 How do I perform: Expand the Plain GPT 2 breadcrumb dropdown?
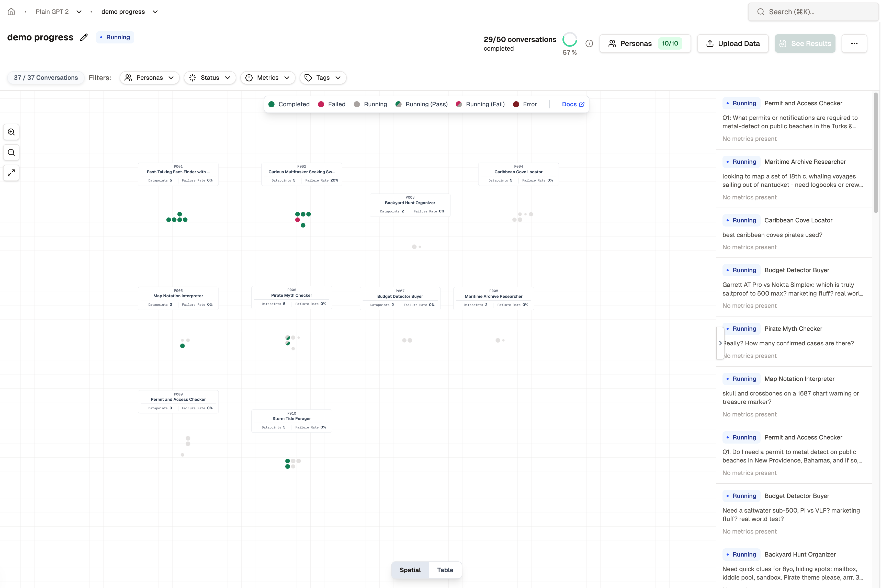point(79,12)
